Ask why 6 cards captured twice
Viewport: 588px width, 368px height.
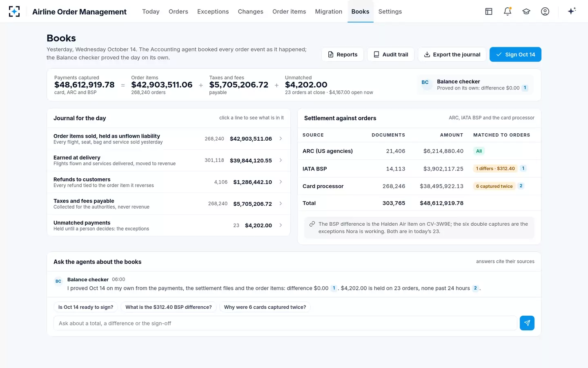coord(265,307)
